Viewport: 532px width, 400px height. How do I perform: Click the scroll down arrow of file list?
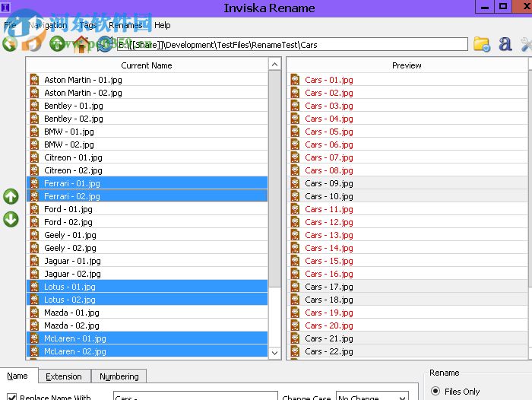coord(275,353)
